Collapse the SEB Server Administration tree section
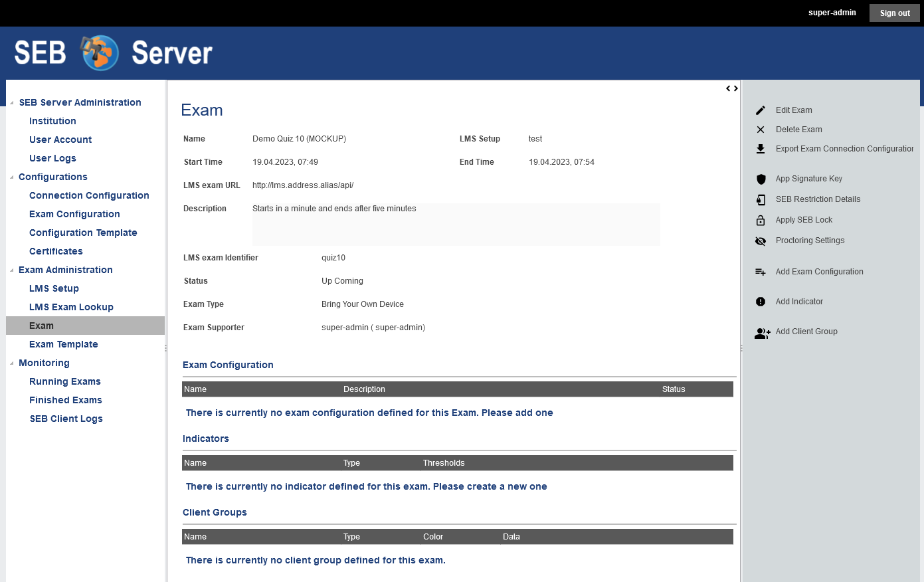 12,103
